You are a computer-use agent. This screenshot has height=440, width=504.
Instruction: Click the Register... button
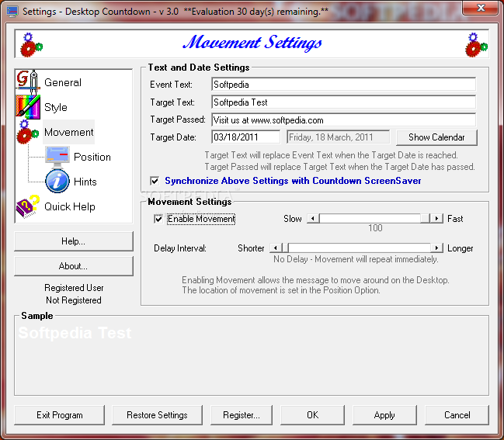pyautogui.click(x=242, y=415)
